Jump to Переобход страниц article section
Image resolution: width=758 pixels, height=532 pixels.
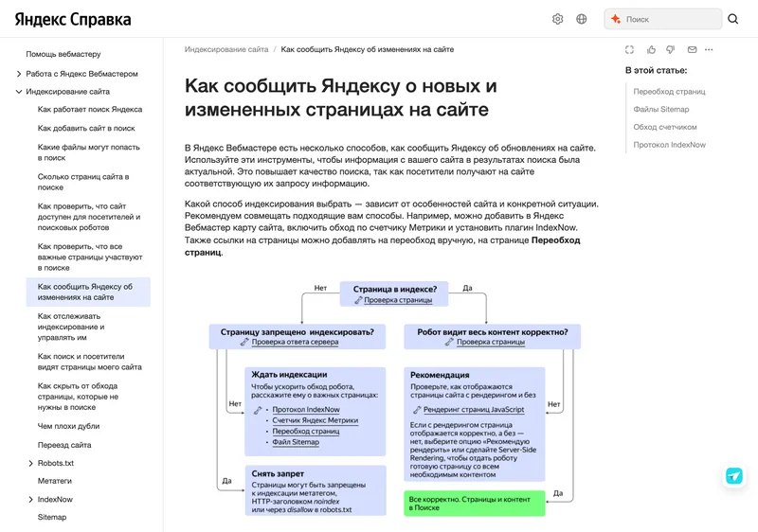pos(669,91)
